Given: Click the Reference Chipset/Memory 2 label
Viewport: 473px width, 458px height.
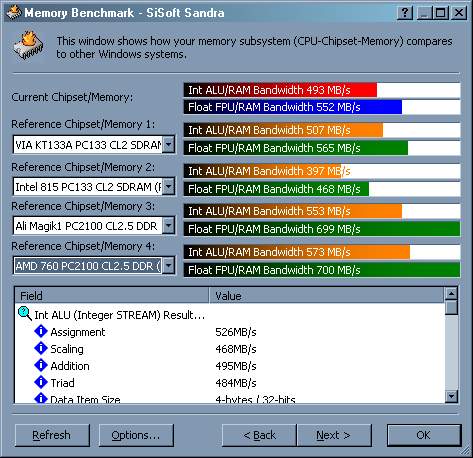Looking at the screenshot, I should point(83,167).
